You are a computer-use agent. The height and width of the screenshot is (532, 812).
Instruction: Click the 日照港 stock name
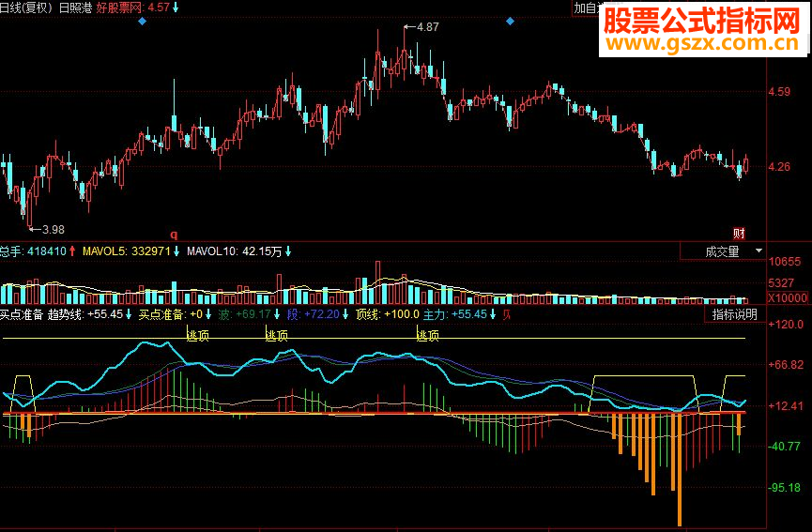tap(76, 8)
